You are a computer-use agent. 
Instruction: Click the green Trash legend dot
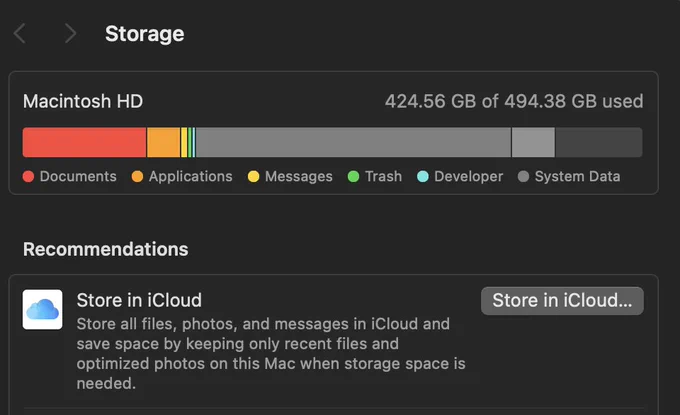pyautogui.click(x=353, y=176)
